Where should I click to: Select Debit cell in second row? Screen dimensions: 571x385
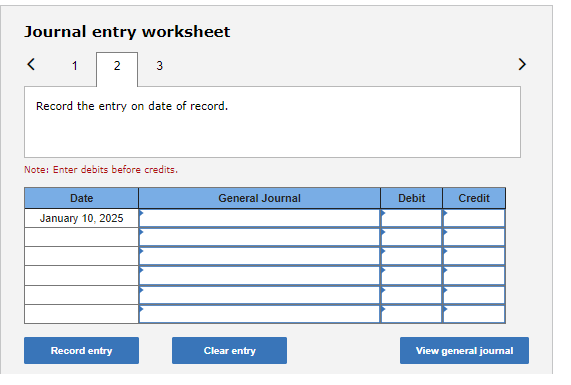point(411,237)
